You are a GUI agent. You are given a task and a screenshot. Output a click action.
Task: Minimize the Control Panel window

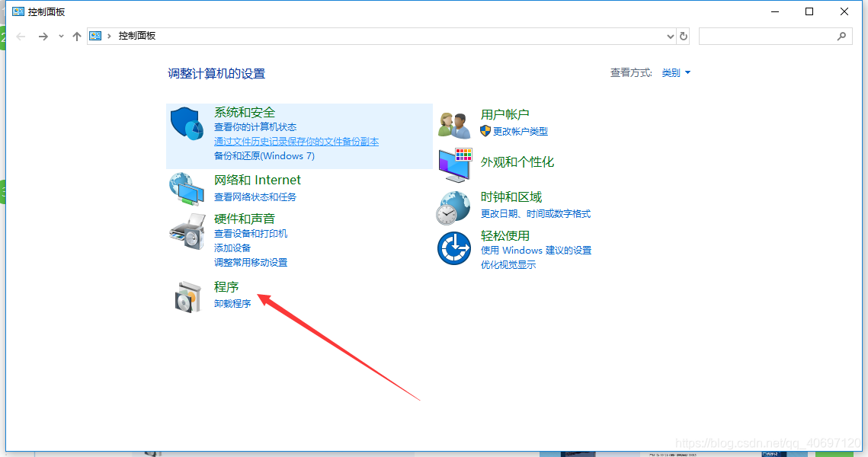[775, 11]
